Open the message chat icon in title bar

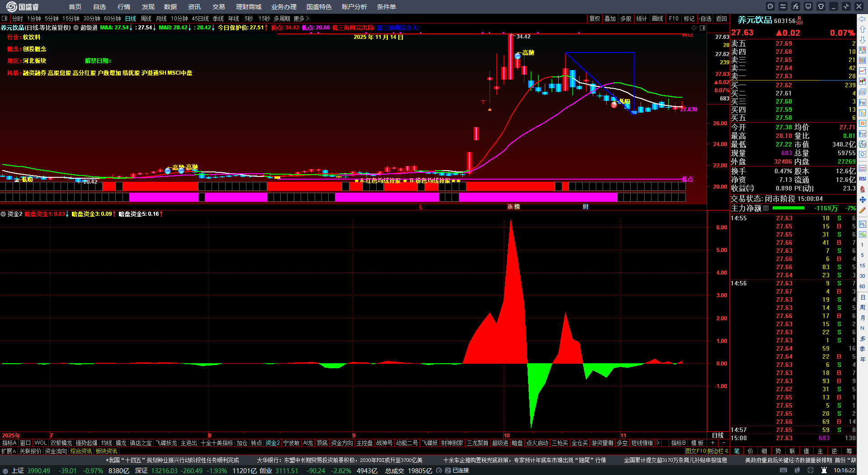coord(770,6)
